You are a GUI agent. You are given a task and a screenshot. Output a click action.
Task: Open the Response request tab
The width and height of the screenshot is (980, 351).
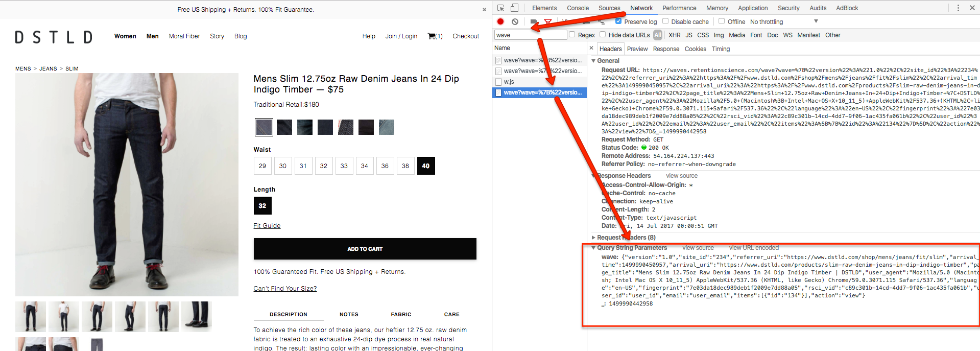point(666,49)
